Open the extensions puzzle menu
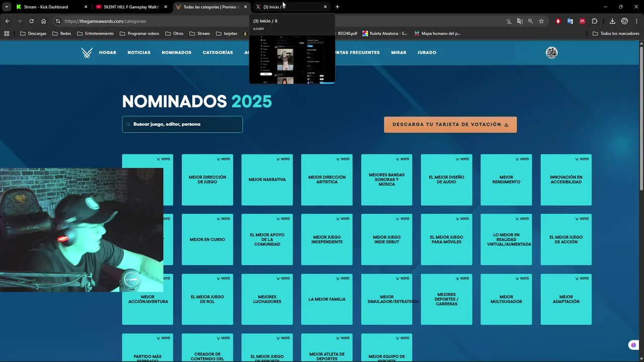 (x=594, y=21)
